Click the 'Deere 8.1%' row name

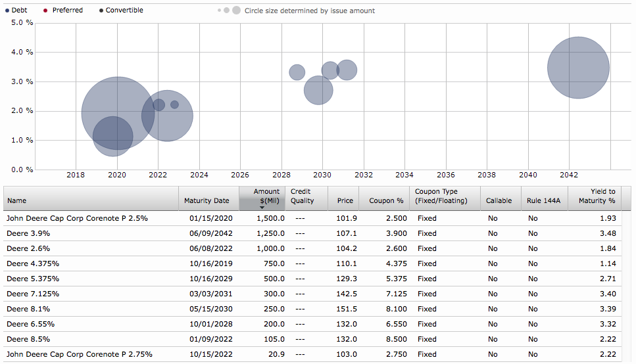click(28, 309)
